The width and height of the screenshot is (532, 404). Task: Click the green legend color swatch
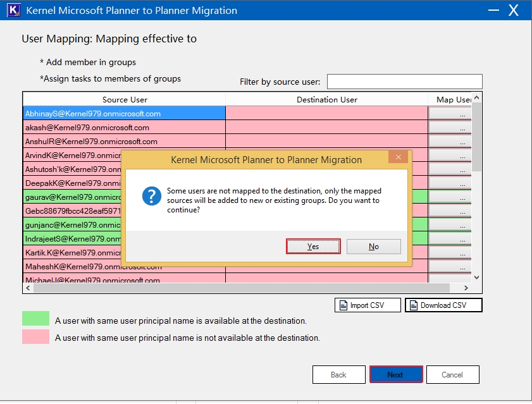pyautogui.click(x=35, y=319)
